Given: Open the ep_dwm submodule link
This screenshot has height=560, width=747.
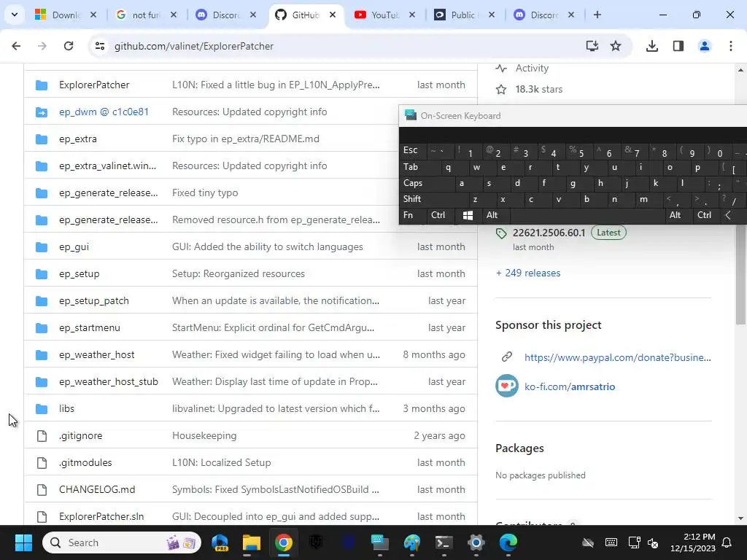Looking at the screenshot, I should [104, 112].
